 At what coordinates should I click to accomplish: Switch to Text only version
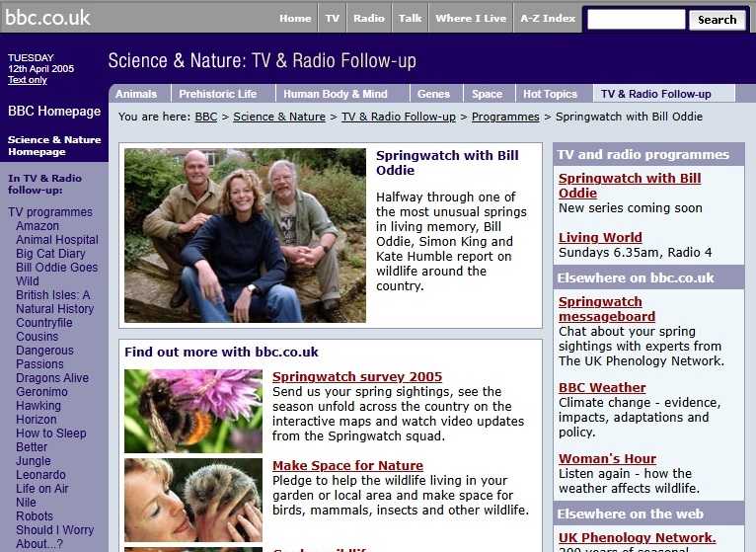coord(27,80)
